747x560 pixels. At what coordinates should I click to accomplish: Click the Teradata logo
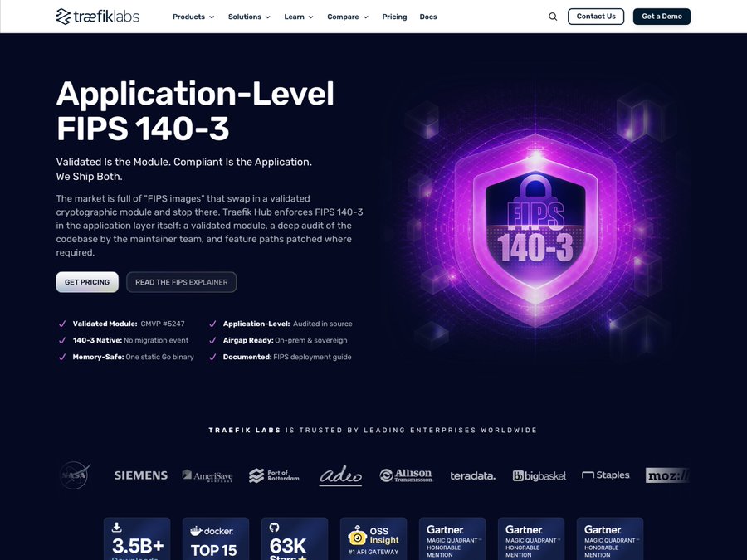pyautogui.click(x=472, y=475)
